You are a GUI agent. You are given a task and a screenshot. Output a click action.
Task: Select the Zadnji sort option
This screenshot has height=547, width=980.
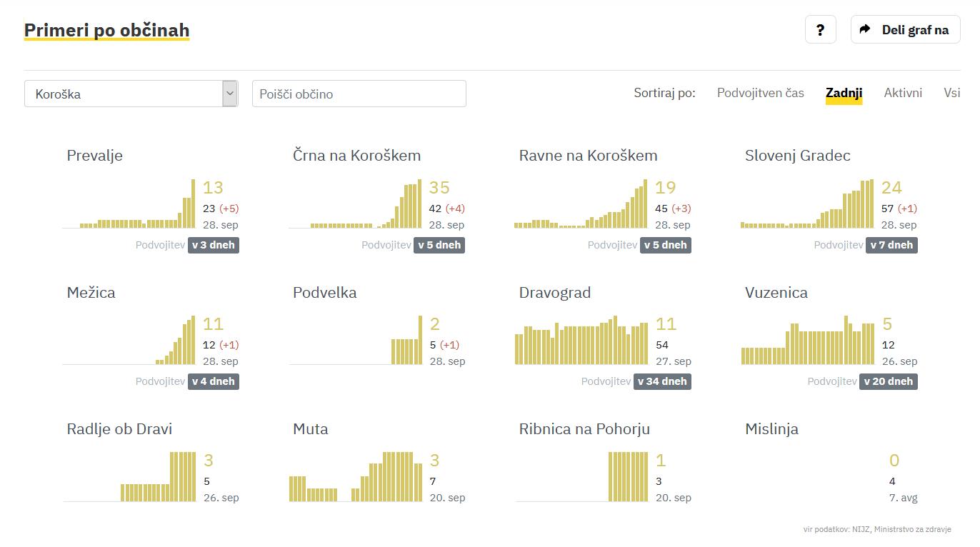coord(844,93)
